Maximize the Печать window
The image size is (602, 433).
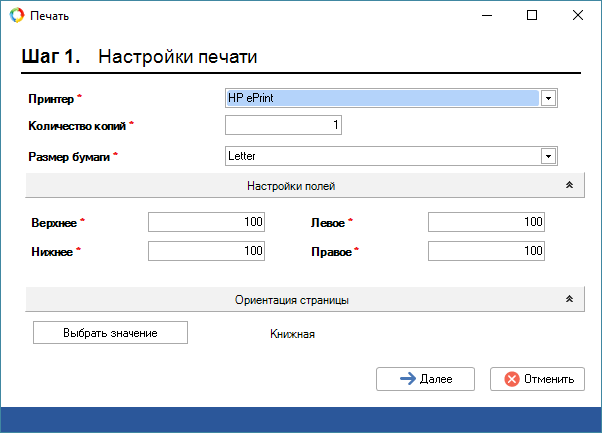tap(532, 16)
